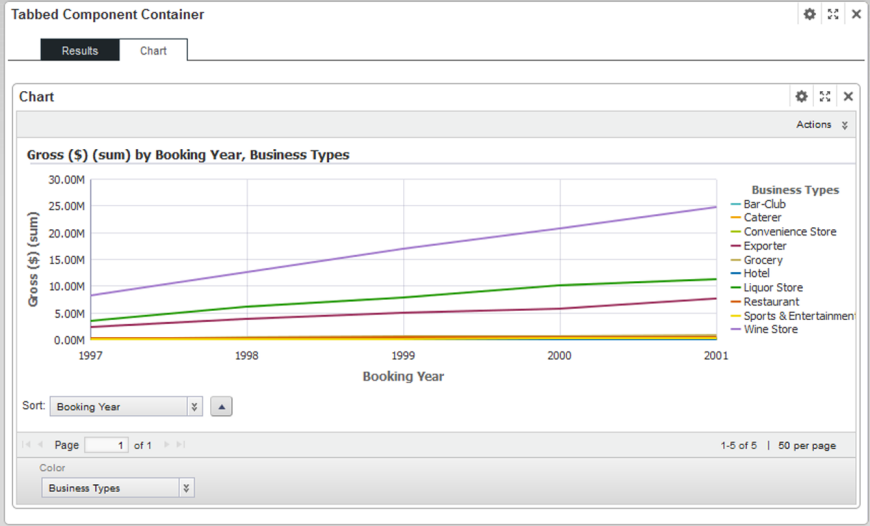Maximize the Chart panel
870x526 pixels.
point(825,97)
